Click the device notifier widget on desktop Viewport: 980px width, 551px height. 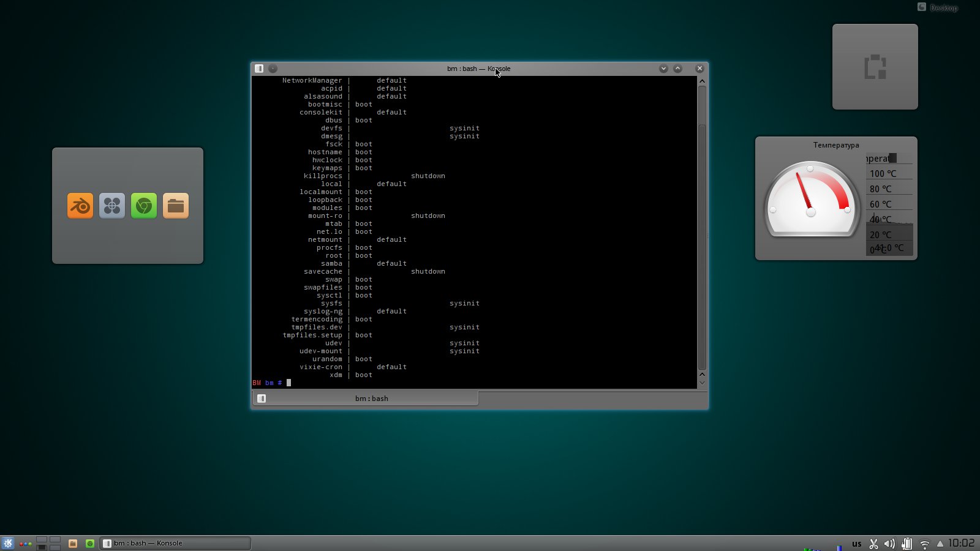(x=875, y=67)
